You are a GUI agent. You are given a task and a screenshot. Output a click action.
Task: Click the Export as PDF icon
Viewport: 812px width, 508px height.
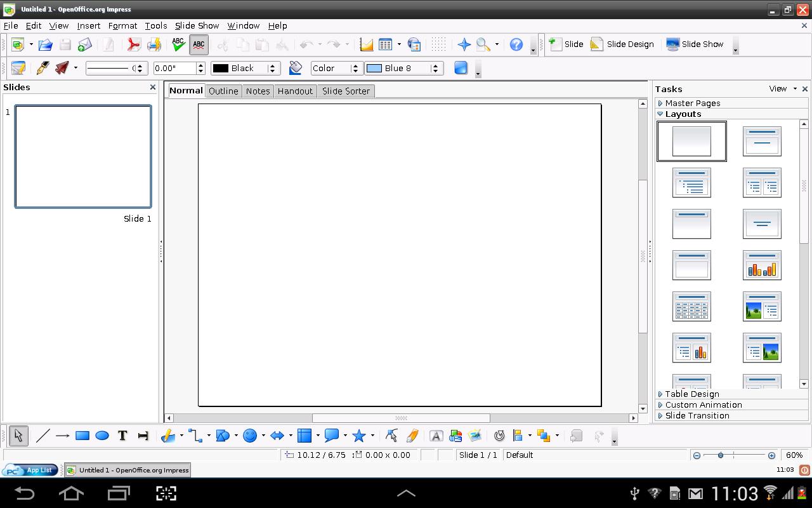tap(133, 44)
